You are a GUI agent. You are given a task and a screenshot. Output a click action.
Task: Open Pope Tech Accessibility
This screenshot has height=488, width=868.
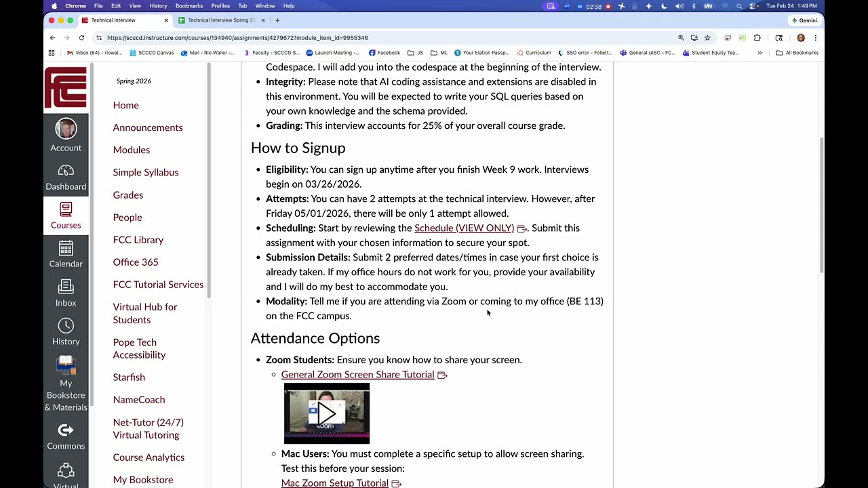pos(139,348)
